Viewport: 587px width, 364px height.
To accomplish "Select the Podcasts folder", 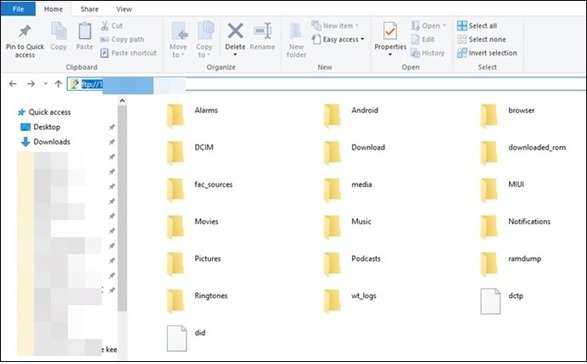I will coord(353,263).
